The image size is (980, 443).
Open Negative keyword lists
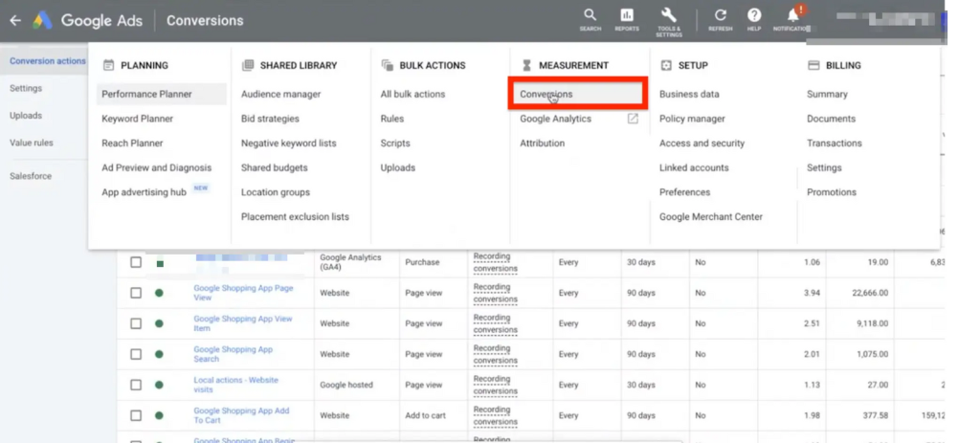[289, 144]
